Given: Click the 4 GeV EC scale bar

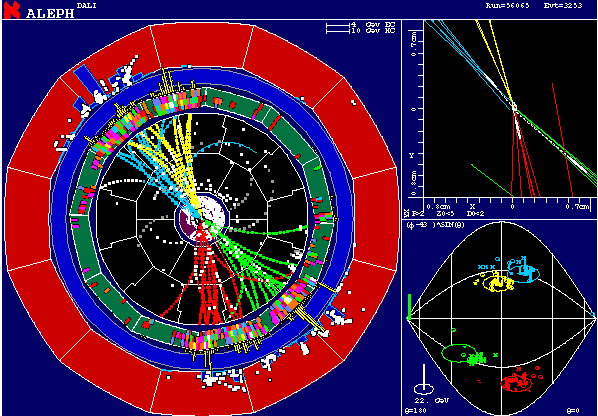Looking at the screenshot, I should point(338,25).
